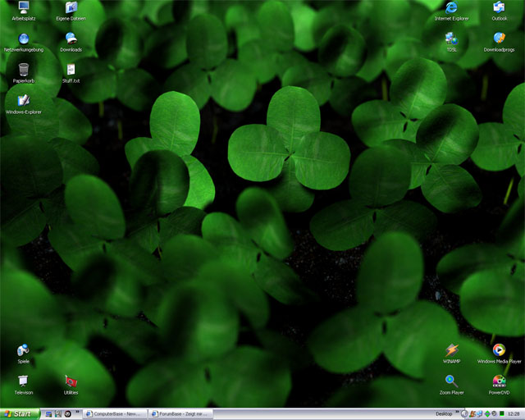Click the floppy disk quick launch icon

[x=58, y=414]
